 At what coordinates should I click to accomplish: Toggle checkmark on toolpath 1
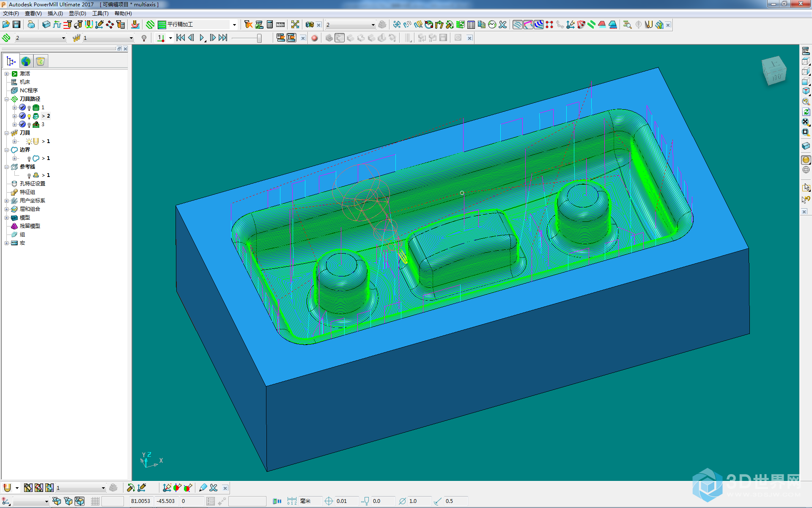[22, 108]
